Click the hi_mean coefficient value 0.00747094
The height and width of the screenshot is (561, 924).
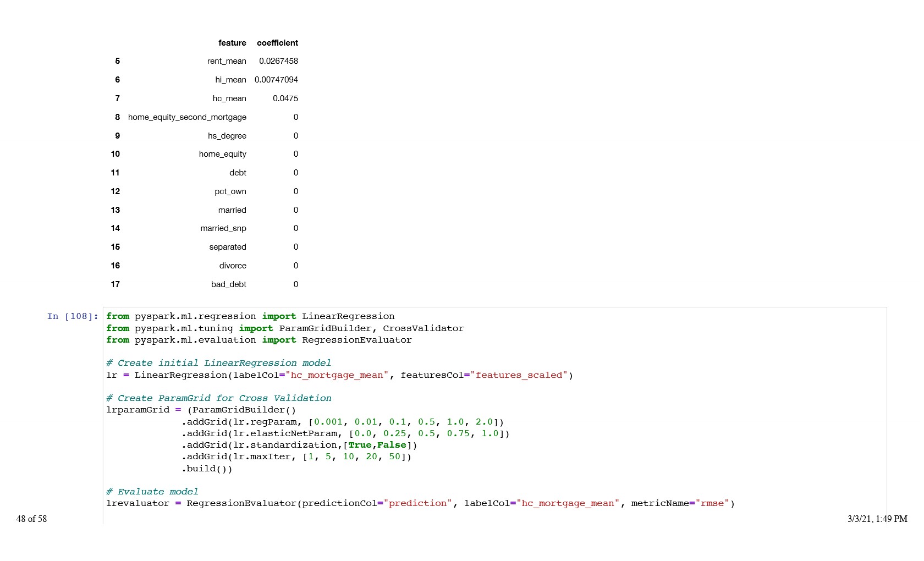(x=276, y=80)
